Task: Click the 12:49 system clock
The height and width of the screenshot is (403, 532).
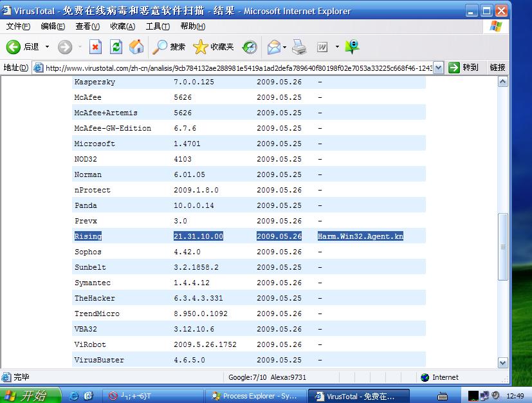Action: [515, 396]
